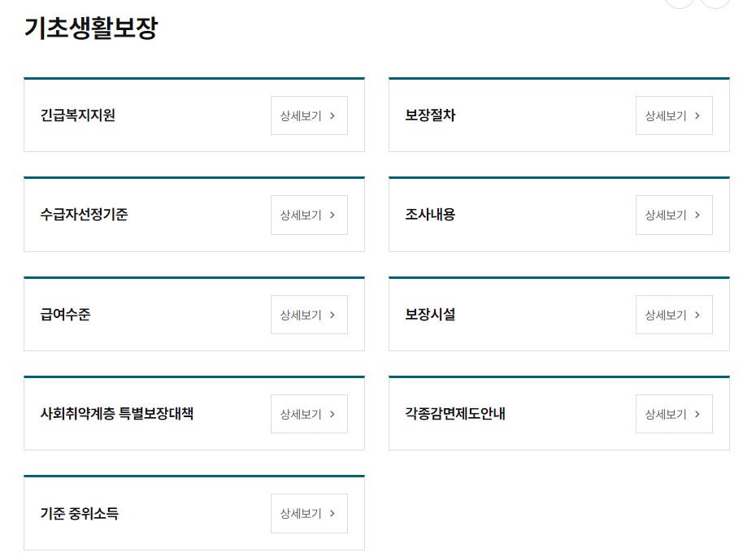Open 상세보기 for 긴급복지지원
Screen dimensions: 756x557
pos(309,115)
